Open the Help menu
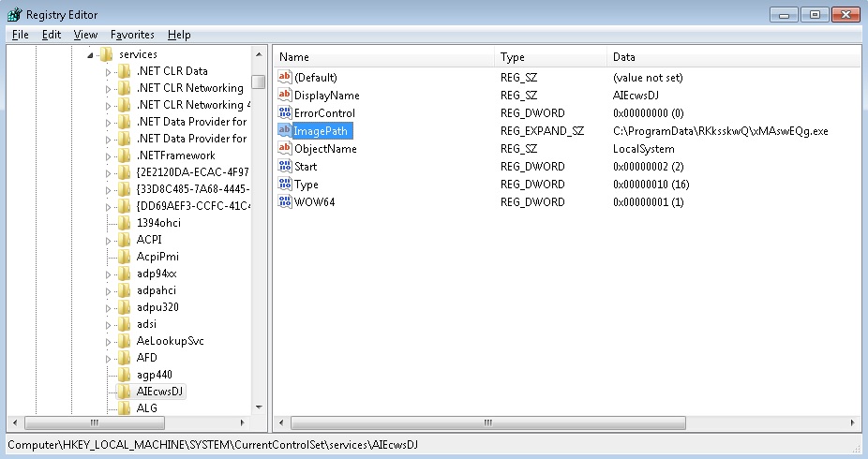 [179, 35]
